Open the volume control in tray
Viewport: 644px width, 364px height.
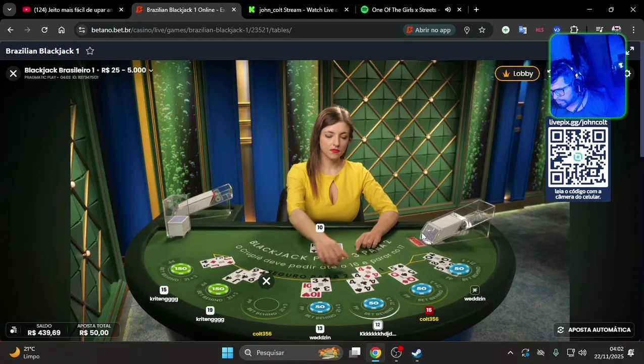582,352
